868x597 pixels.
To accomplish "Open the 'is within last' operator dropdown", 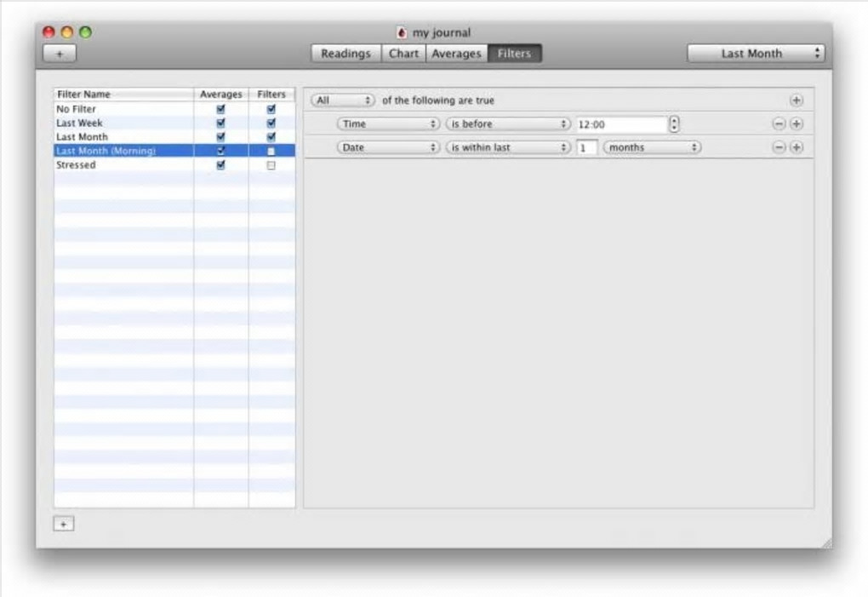I will 508,147.
